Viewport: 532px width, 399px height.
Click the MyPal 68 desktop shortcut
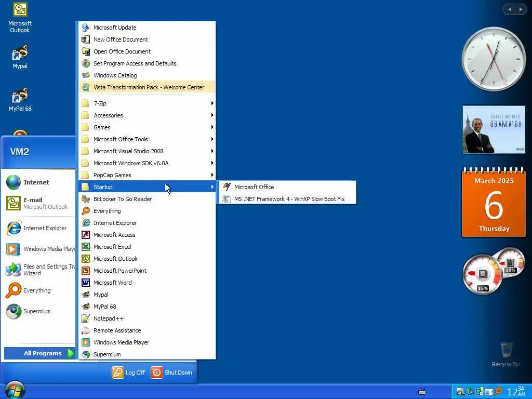pos(20,100)
